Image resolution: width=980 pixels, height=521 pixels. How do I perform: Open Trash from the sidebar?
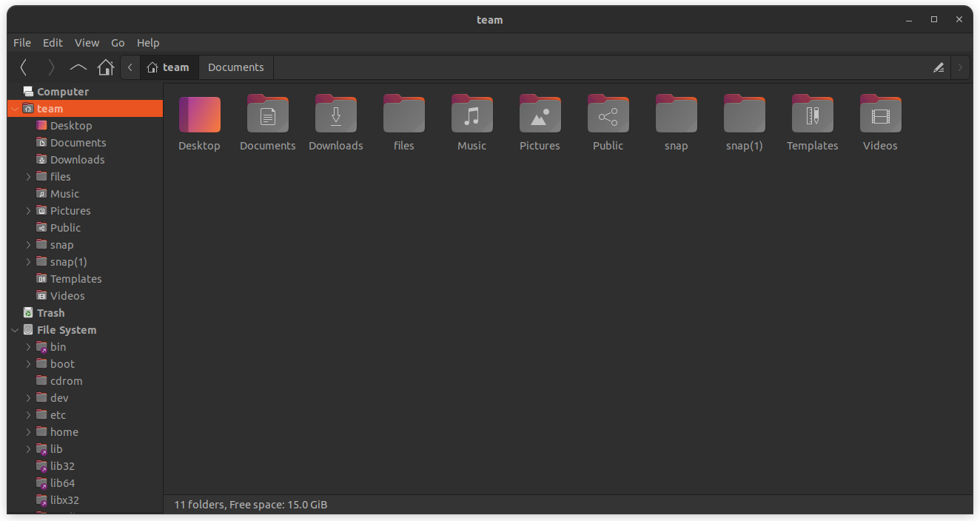[49, 312]
